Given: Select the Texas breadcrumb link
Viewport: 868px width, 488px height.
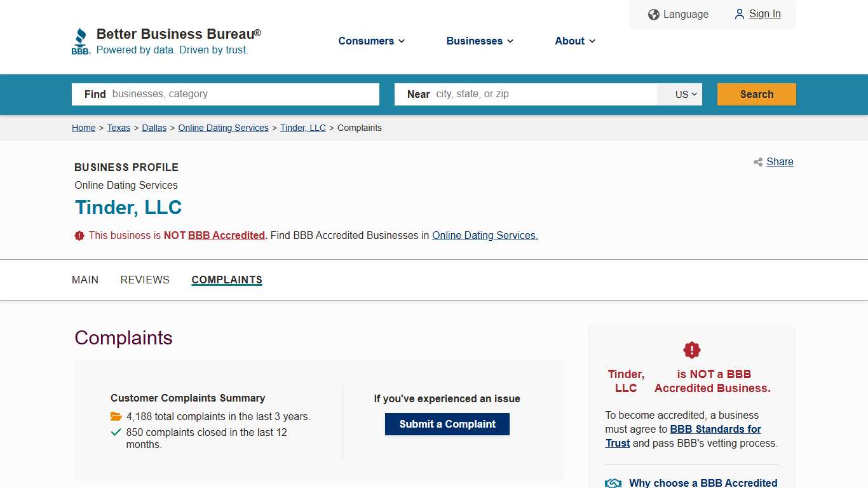Looking at the screenshot, I should (118, 128).
